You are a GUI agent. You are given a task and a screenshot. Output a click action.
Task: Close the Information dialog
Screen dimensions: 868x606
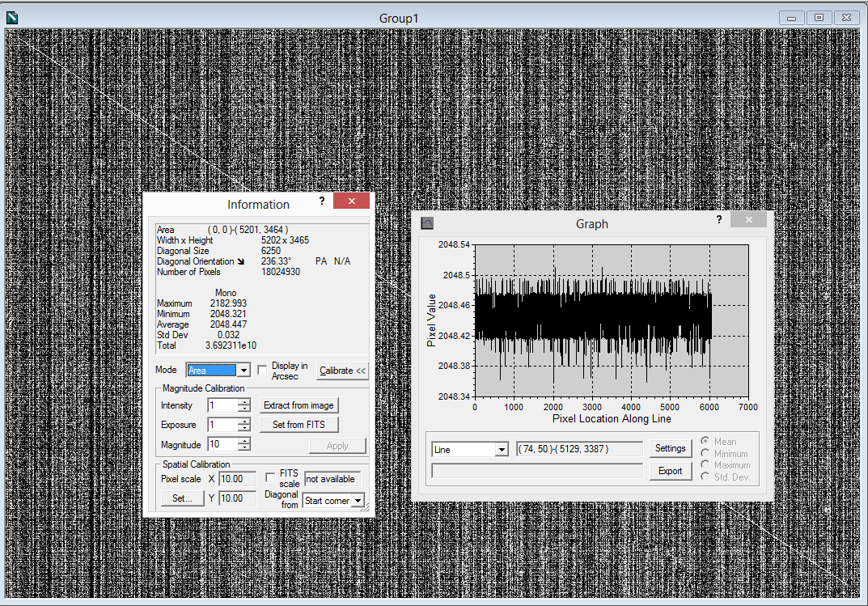pyautogui.click(x=351, y=201)
